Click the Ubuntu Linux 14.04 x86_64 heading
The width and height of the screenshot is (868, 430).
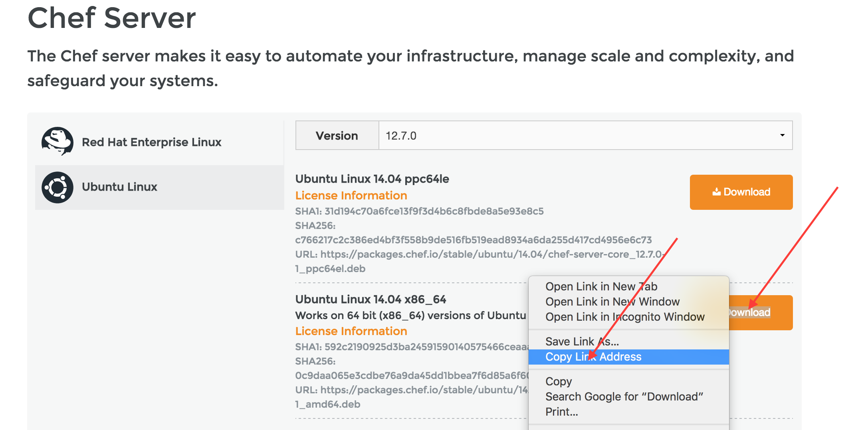[371, 299]
